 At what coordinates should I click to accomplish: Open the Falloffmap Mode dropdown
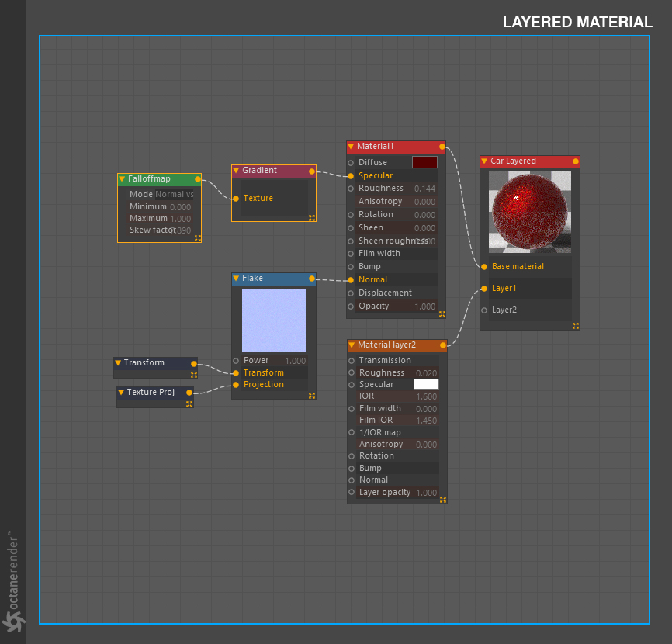174,195
